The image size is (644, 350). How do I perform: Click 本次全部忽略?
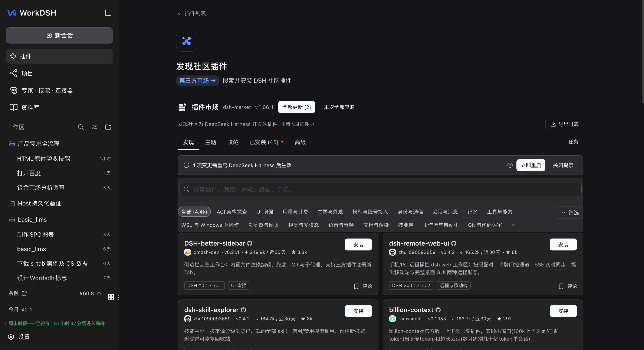[339, 107]
